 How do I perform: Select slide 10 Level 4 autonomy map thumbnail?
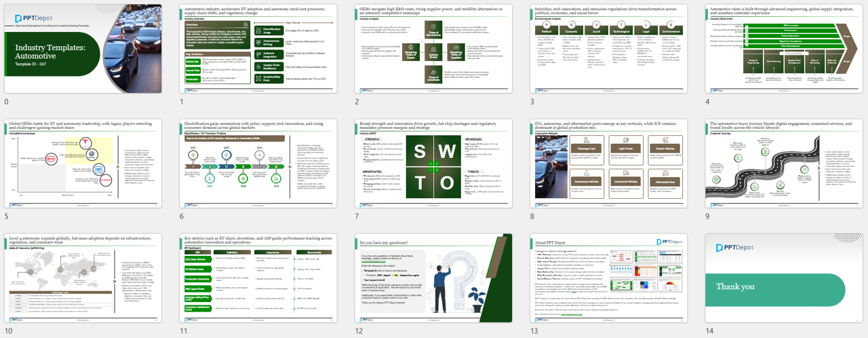[x=83, y=279]
